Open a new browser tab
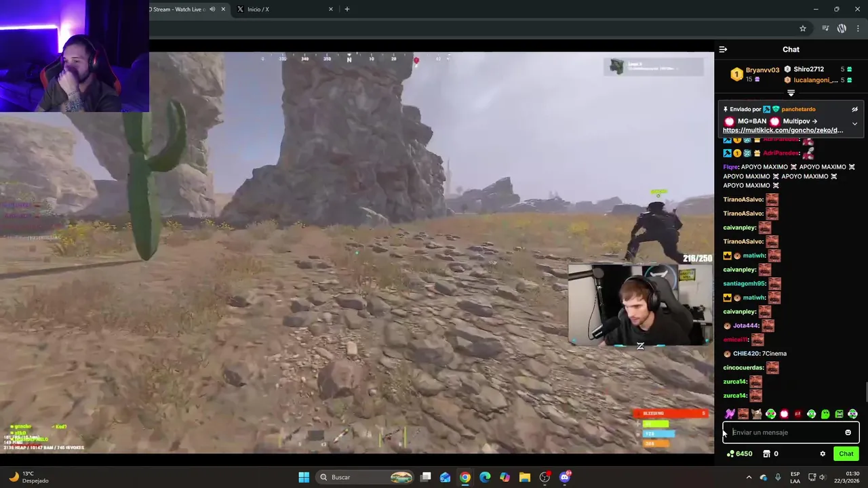Screen dimensions: 868x488 [x=347, y=9]
